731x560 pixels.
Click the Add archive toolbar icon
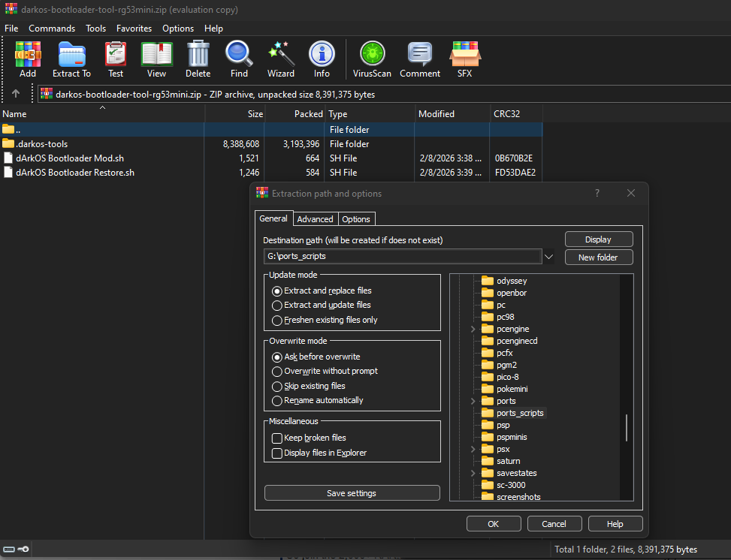[28, 59]
